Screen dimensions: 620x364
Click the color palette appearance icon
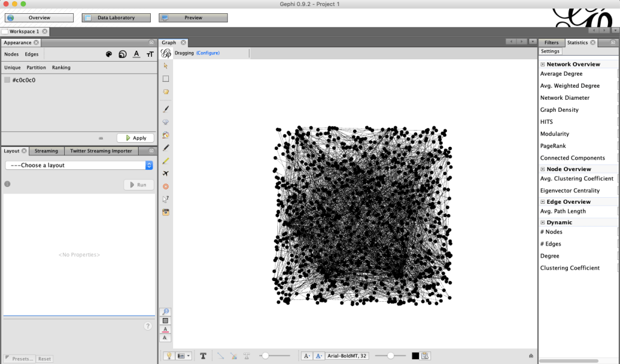[x=109, y=54]
